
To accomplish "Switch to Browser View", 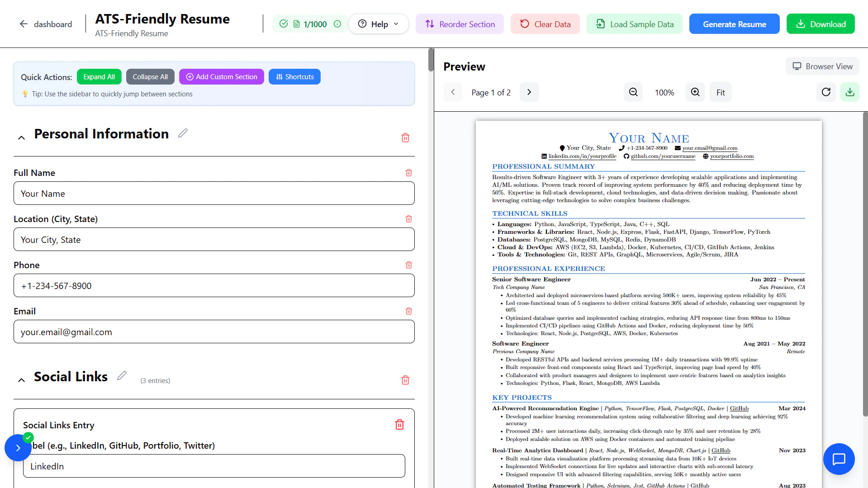I will click(x=822, y=66).
